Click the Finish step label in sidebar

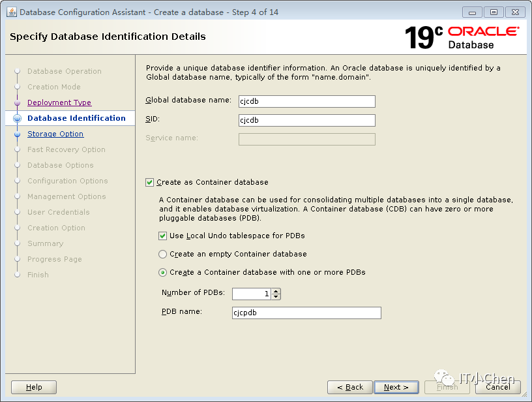pyautogui.click(x=38, y=275)
